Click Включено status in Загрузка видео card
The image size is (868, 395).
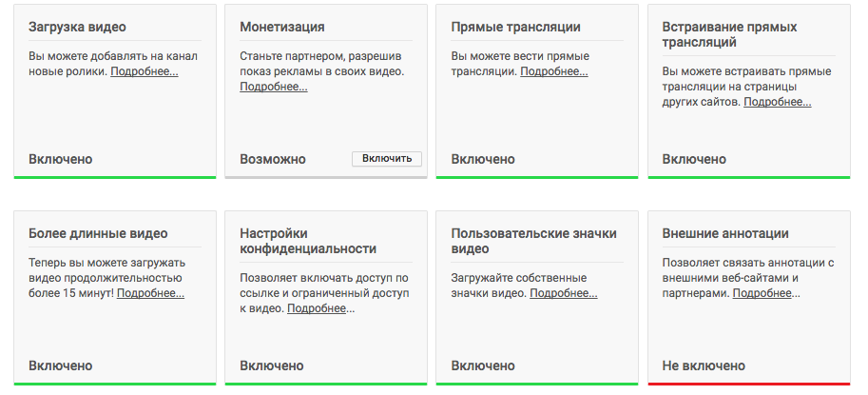[x=61, y=159]
